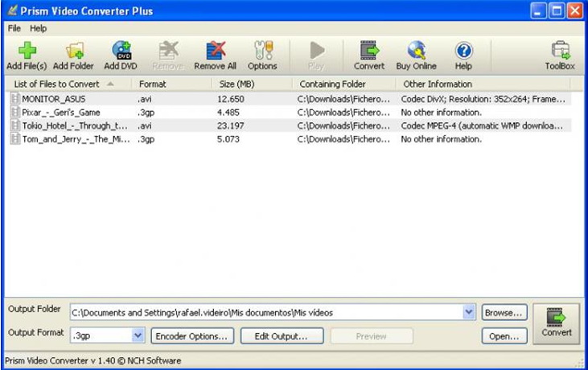
Task: Click the 4.485 size value
Action: pos(228,113)
